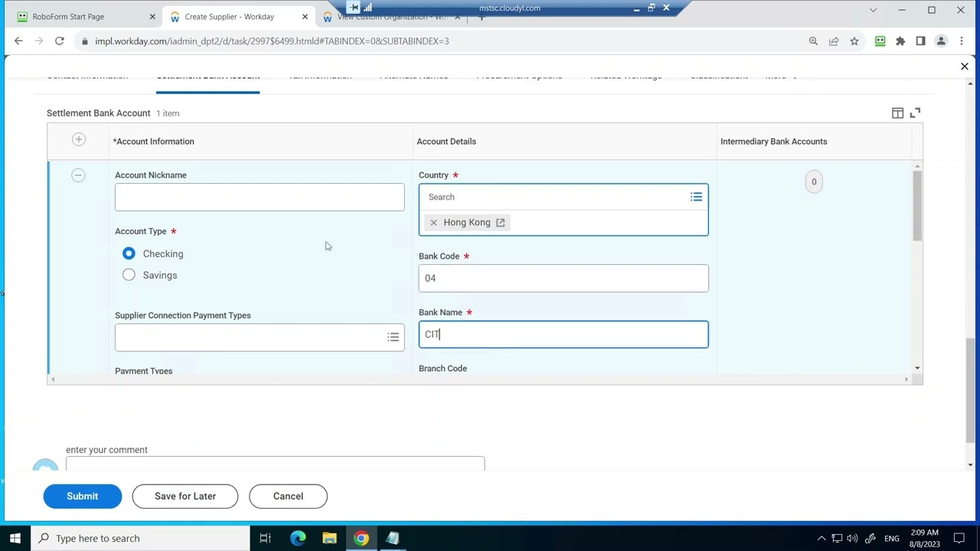Viewport: 980px width, 551px height.
Task: Reload the Workday page
Action: click(59, 41)
